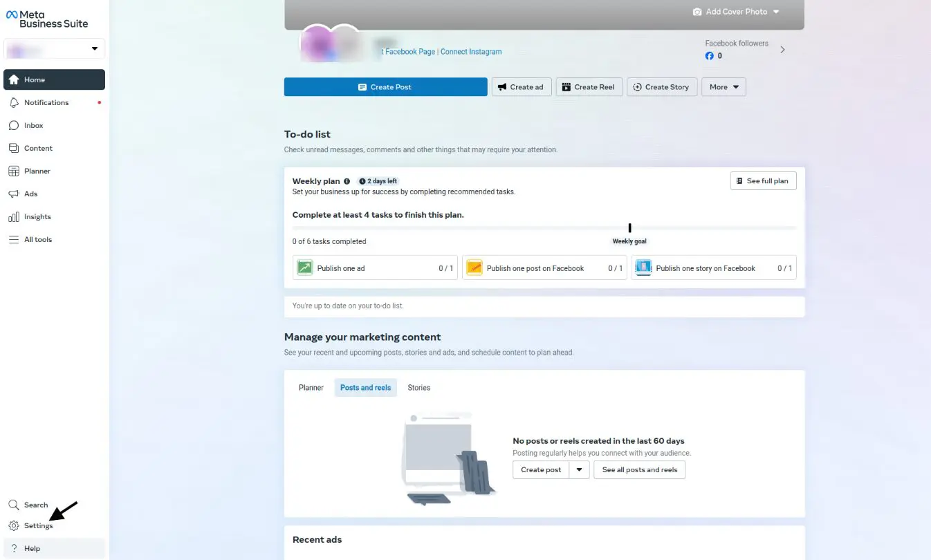Click the Content icon in sidebar

[14, 148]
